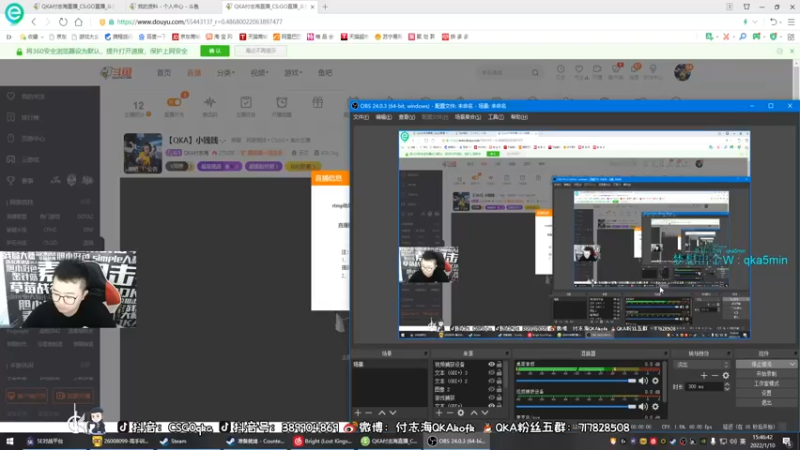Toggle visibility of video capture device source
This screenshot has height=450, width=800.
[x=491, y=364]
